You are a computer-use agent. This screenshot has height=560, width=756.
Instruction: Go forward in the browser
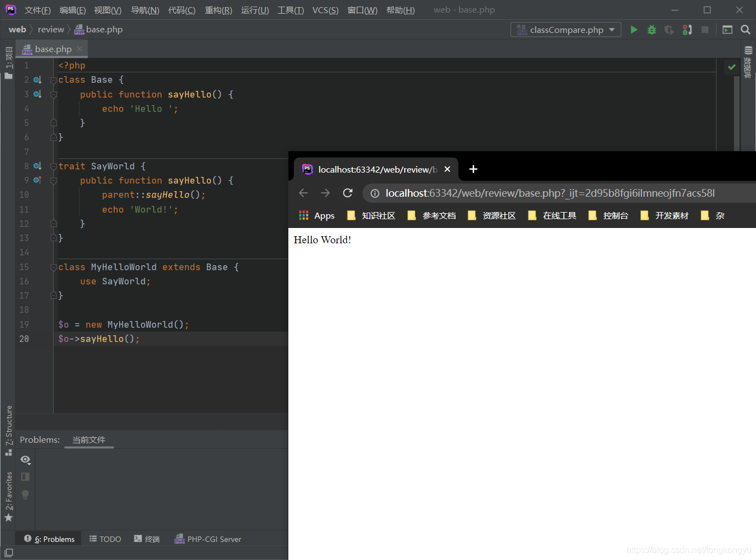pos(325,193)
